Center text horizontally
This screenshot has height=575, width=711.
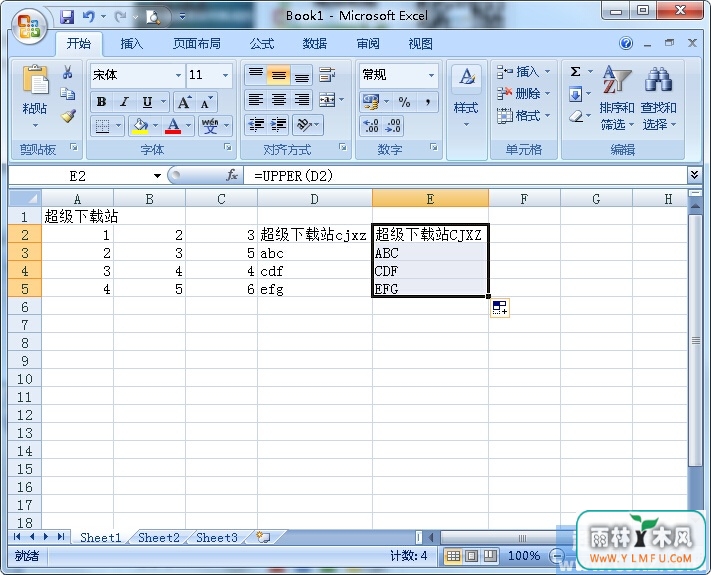coord(278,100)
